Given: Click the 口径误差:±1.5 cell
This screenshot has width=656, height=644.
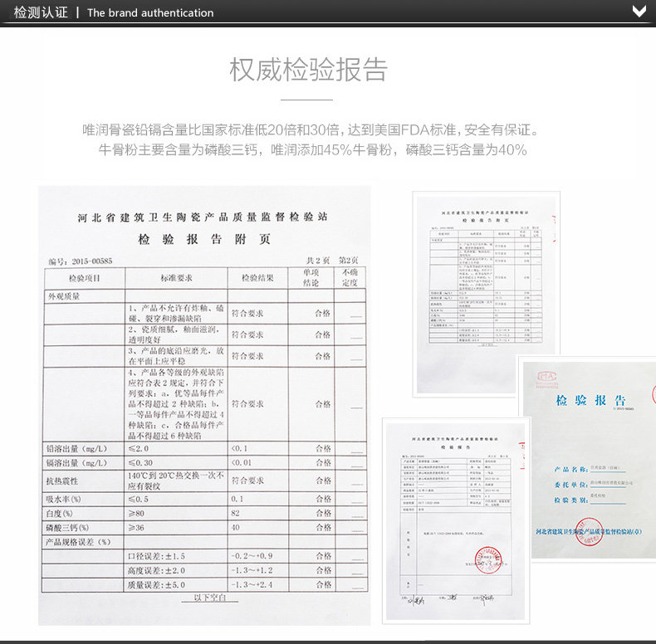Looking at the screenshot, I should tap(156, 556).
